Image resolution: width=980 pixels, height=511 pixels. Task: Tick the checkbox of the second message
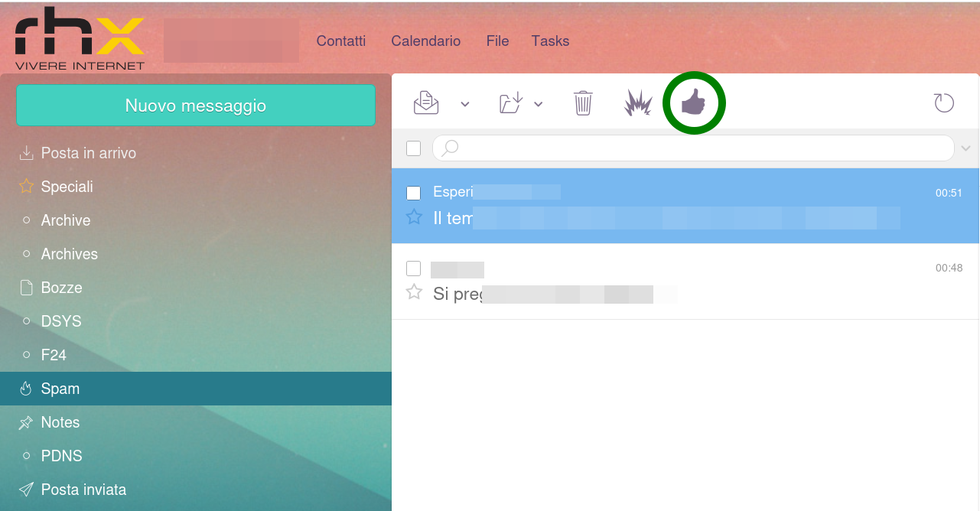(413, 269)
